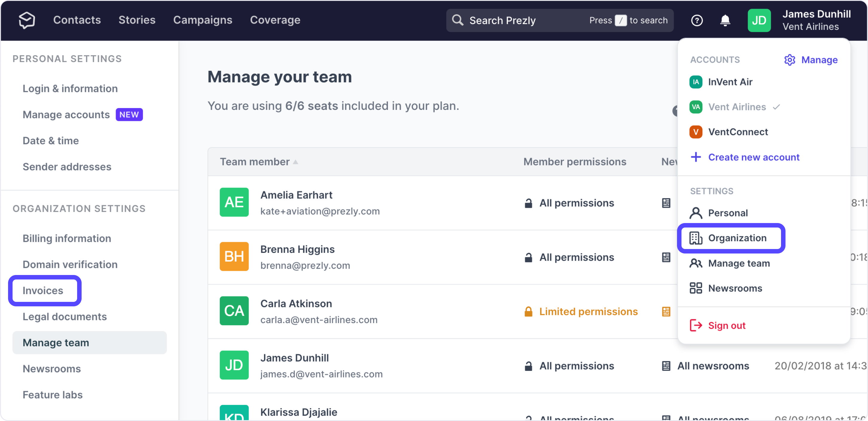Click the InVent Air IA account badge

tap(696, 82)
